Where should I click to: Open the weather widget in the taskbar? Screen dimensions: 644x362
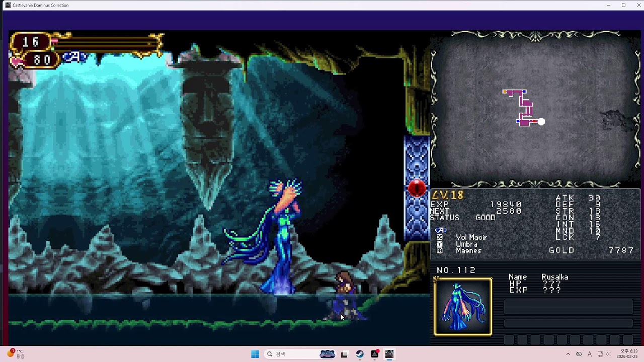(15, 354)
